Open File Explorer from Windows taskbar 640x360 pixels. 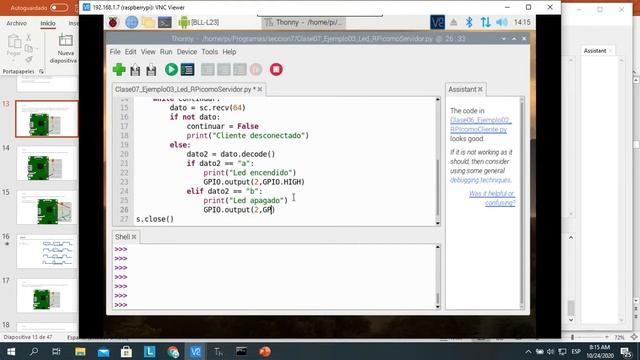(x=80, y=351)
